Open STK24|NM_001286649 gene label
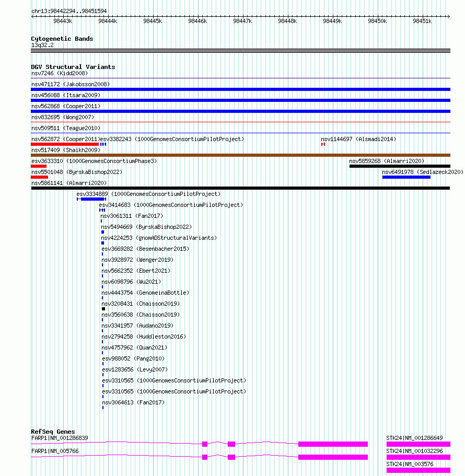The height and width of the screenshot is (476, 465). (414, 438)
